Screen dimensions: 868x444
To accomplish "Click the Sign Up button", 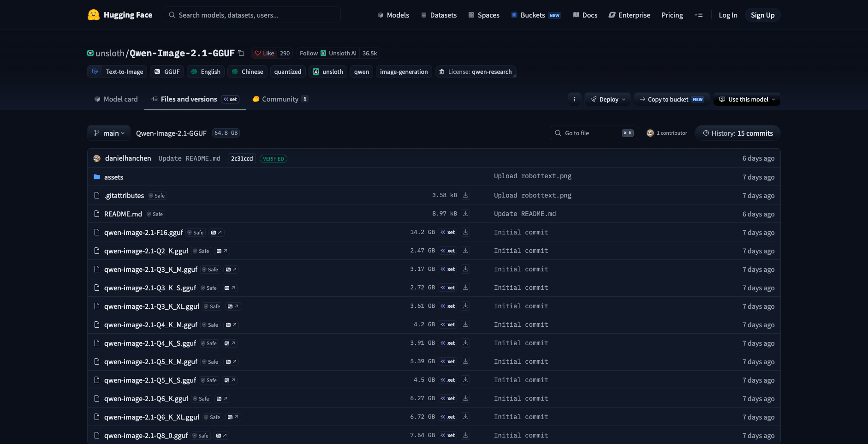I will click(762, 15).
